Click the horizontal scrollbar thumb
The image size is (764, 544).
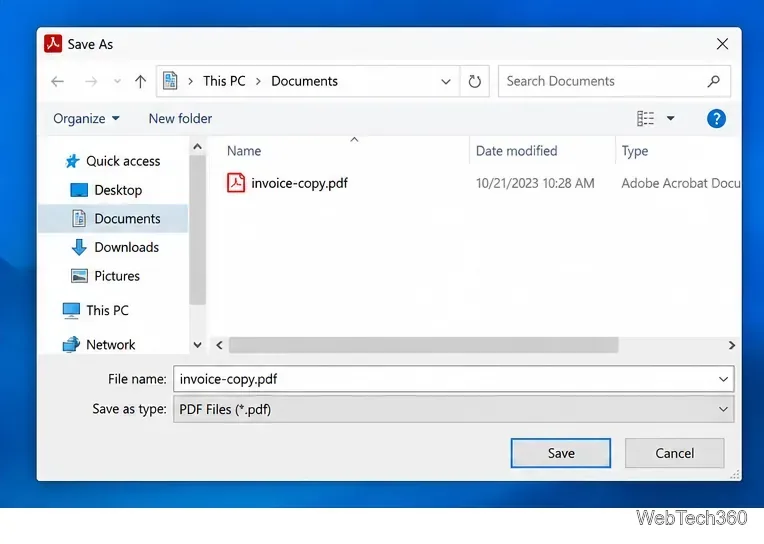coord(423,345)
